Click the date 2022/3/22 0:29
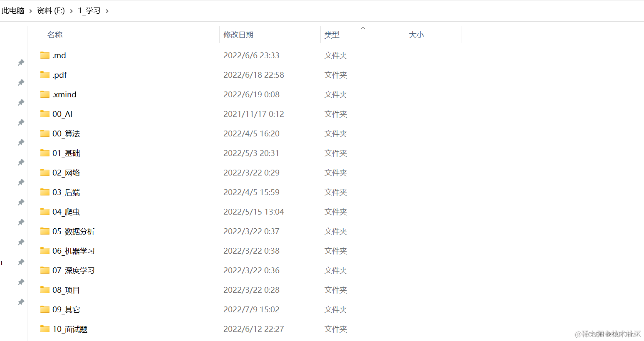 click(x=251, y=173)
